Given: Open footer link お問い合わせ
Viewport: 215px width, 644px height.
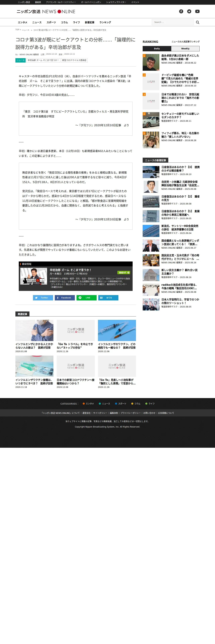Looking at the screenshot, I should 149,413.
